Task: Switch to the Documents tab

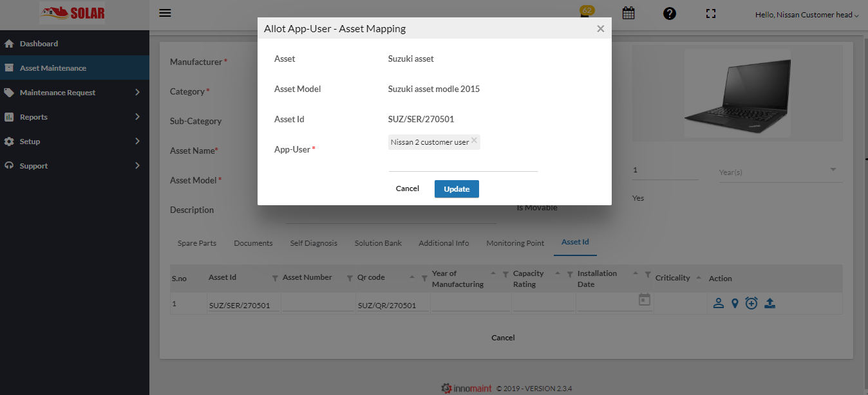Action: click(253, 243)
